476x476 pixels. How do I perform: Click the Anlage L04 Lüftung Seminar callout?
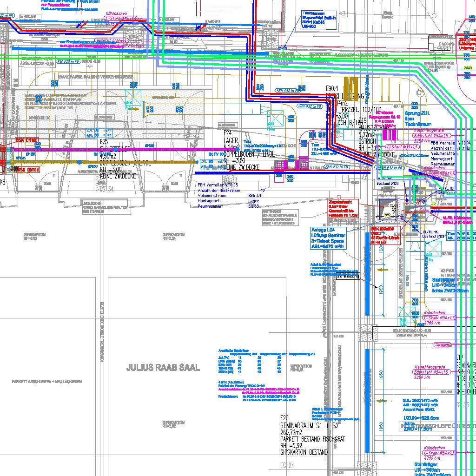[x=329, y=238]
